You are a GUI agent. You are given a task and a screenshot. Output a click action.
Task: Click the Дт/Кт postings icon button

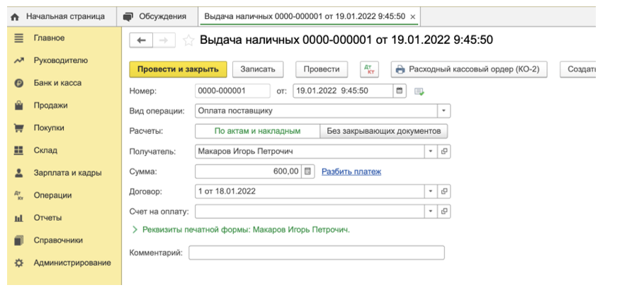(x=369, y=69)
